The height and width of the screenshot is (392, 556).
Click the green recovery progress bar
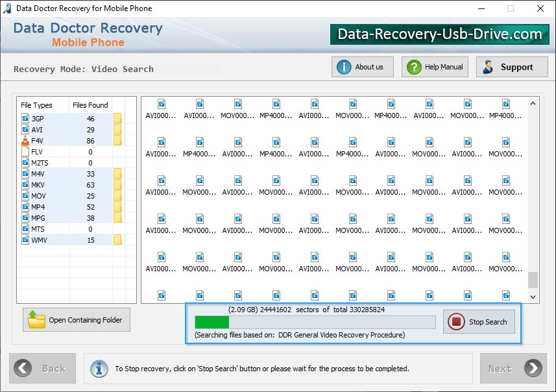(211, 322)
